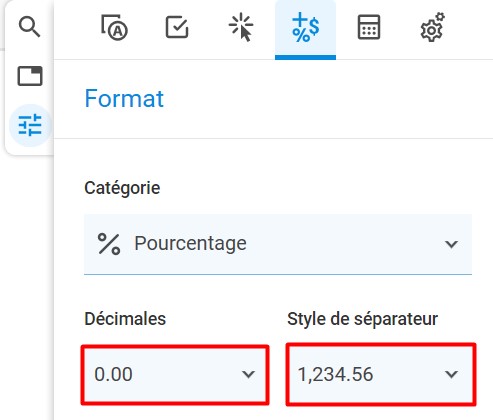
Task: Switch to the checkbox validation tab icon
Action: [177, 27]
